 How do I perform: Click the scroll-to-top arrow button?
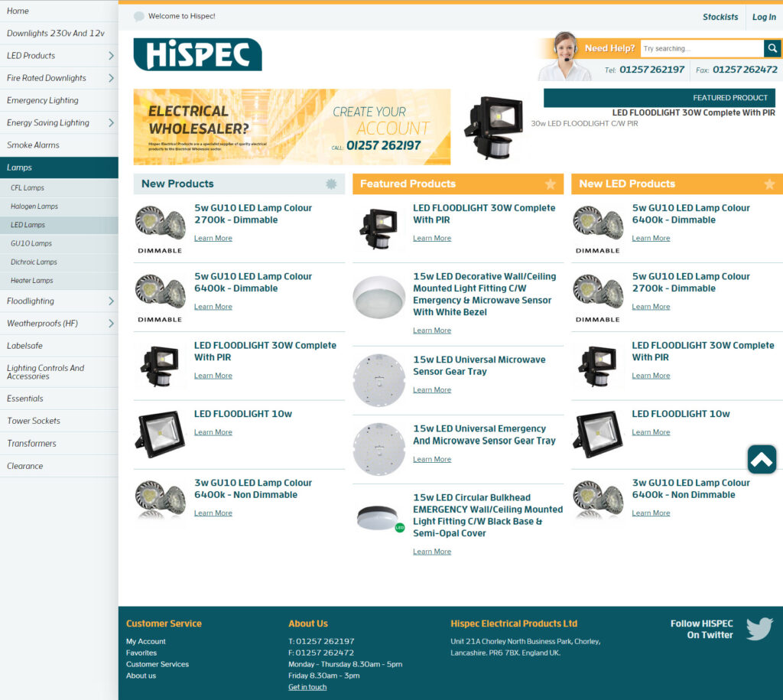[762, 459]
